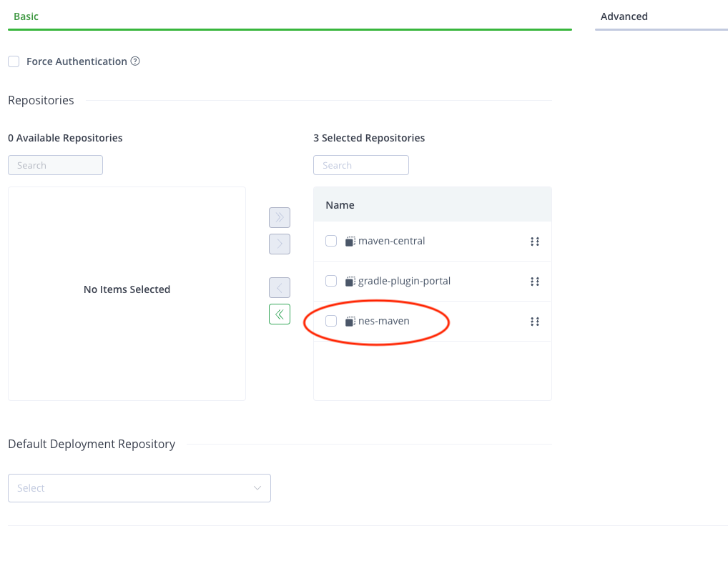Click the repository icon beside maven-central
Image resolution: width=728 pixels, height=576 pixels.
point(348,241)
